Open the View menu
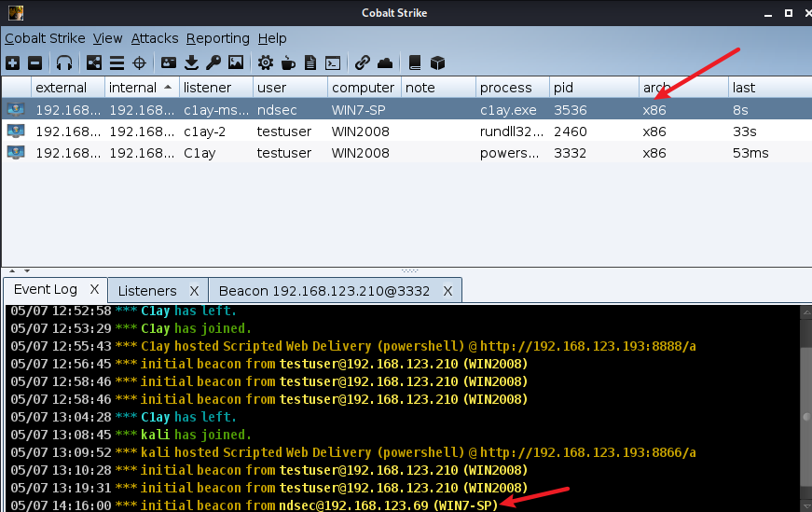The height and width of the screenshot is (512, 812). [108, 38]
